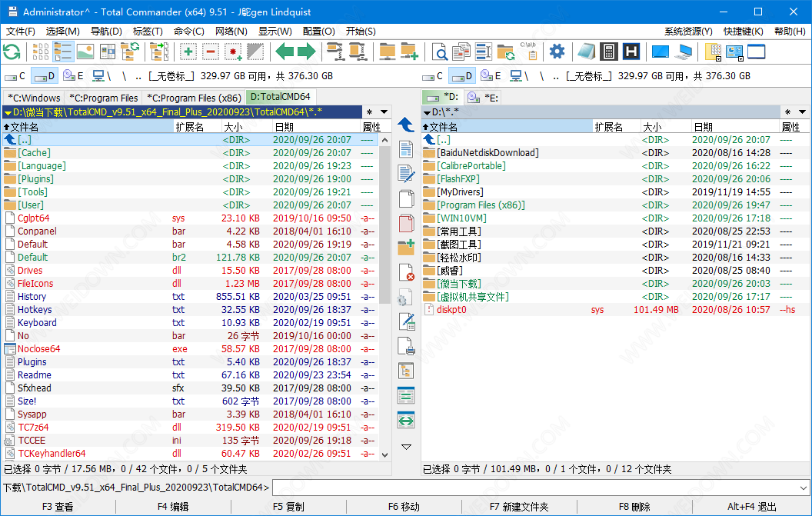Screen dimensions: 812x516
Task: Click the F4 编辑 button
Action: [x=174, y=507]
